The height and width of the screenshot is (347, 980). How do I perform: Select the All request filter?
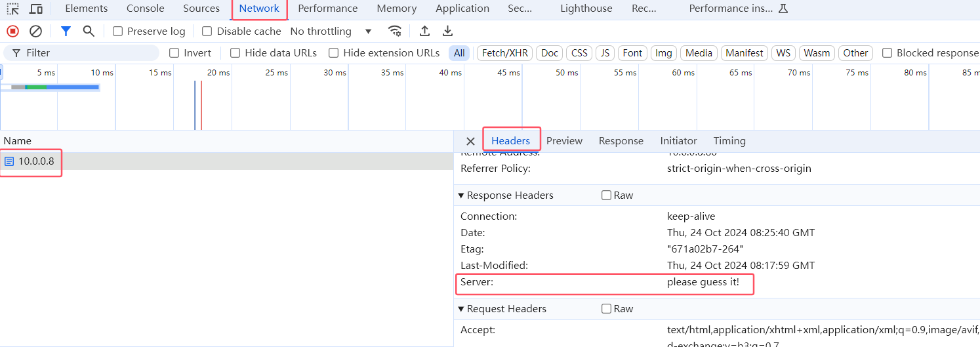[459, 53]
